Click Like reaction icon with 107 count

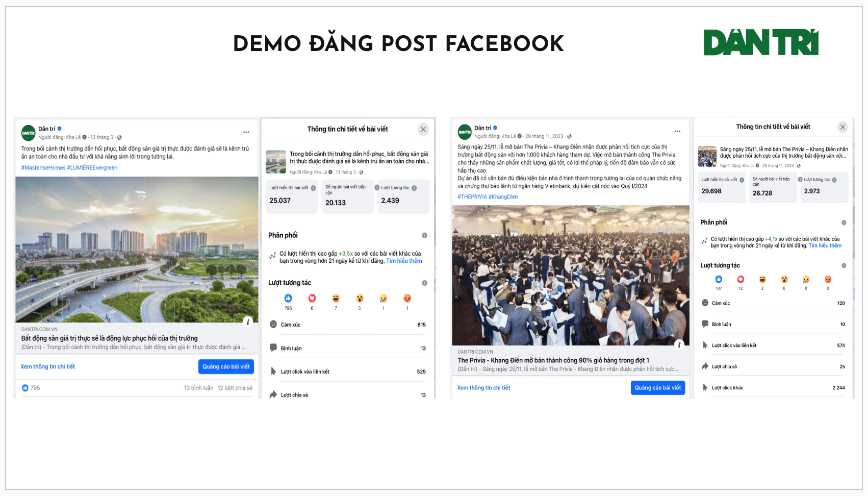719,279
